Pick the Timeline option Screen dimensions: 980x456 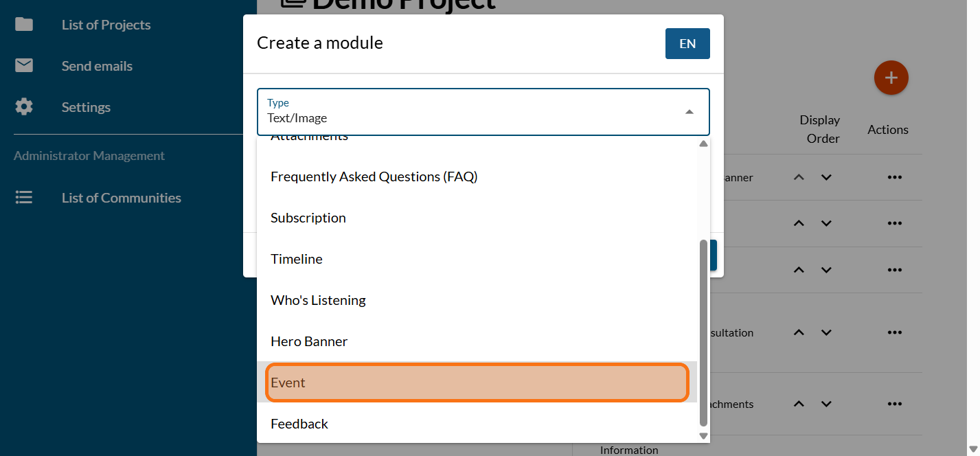(x=477, y=259)
